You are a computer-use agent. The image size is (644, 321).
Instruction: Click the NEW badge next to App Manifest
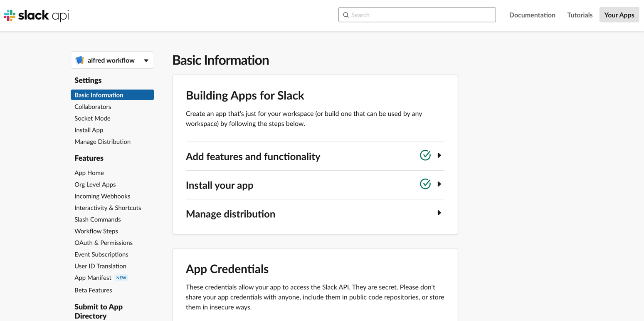pos(121,278)
